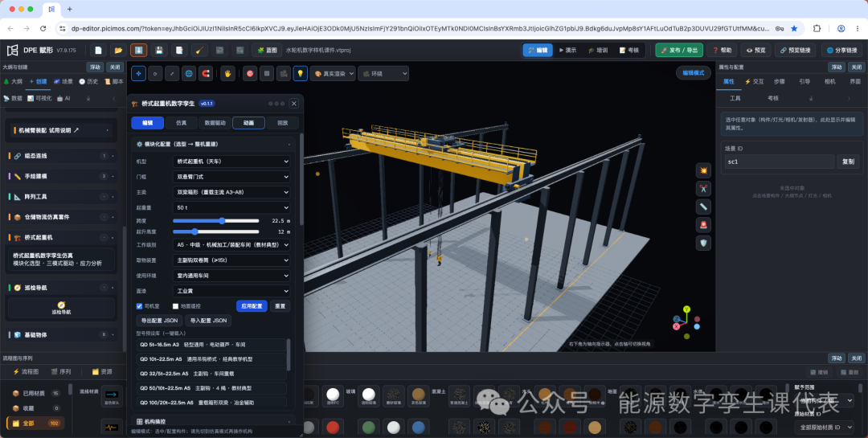
Task: Click the new file icon in top toolbar
Action: (98, 51)
